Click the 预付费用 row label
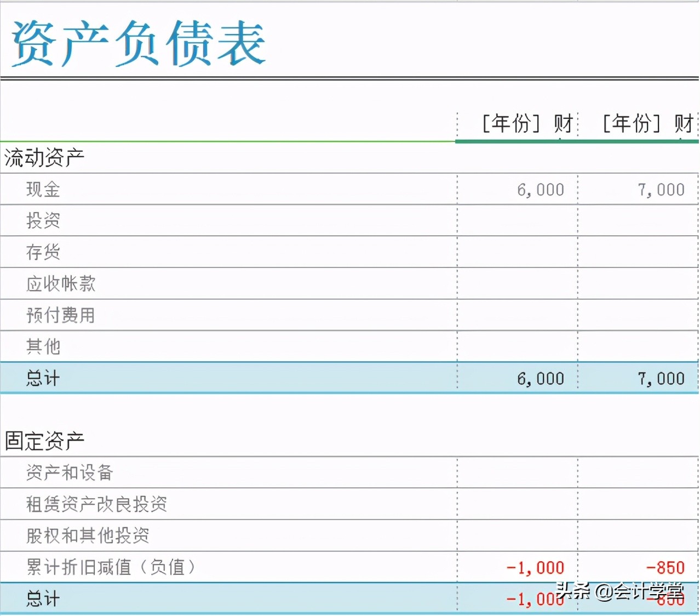 [x=60, y=315]
